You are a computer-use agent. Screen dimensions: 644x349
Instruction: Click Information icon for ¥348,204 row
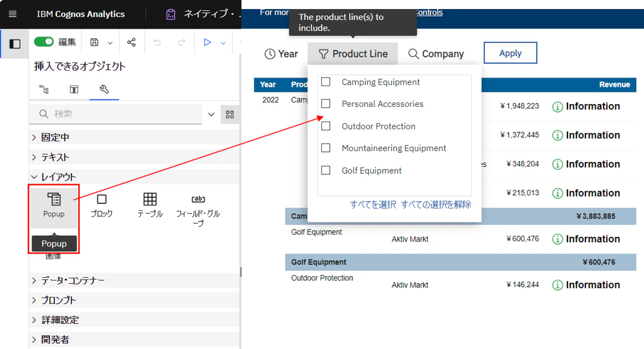557,165
